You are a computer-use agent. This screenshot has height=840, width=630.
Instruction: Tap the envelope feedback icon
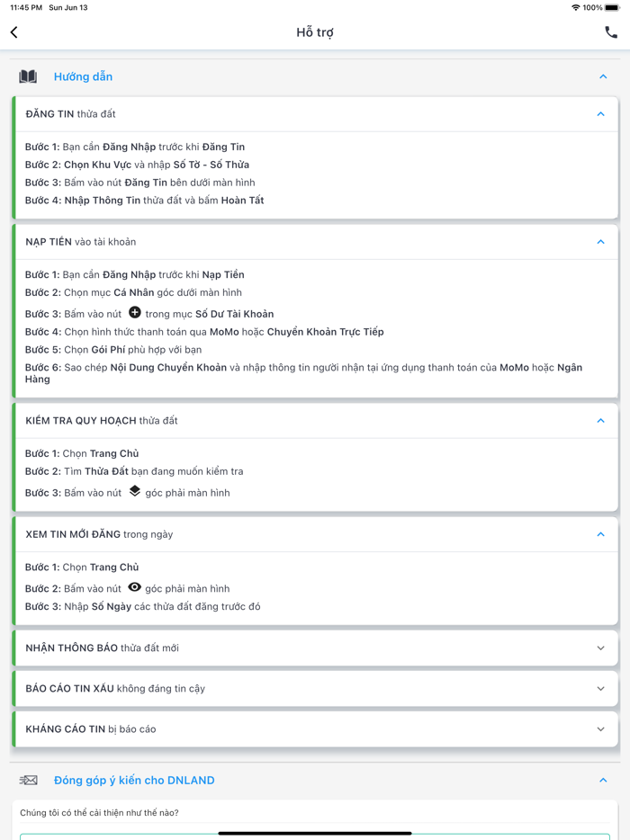28,781
